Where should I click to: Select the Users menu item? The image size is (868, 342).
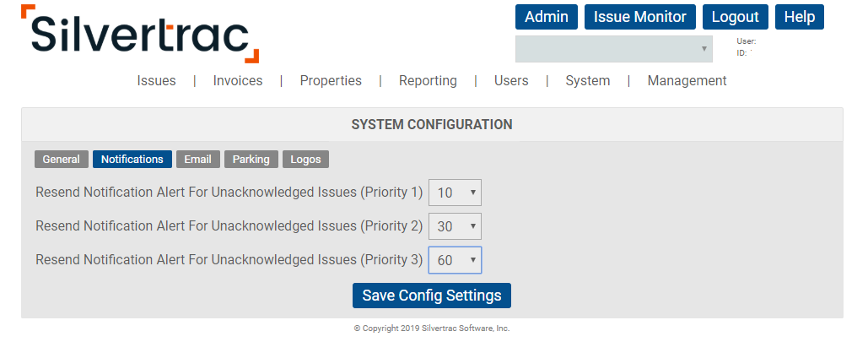coord(511,81)
